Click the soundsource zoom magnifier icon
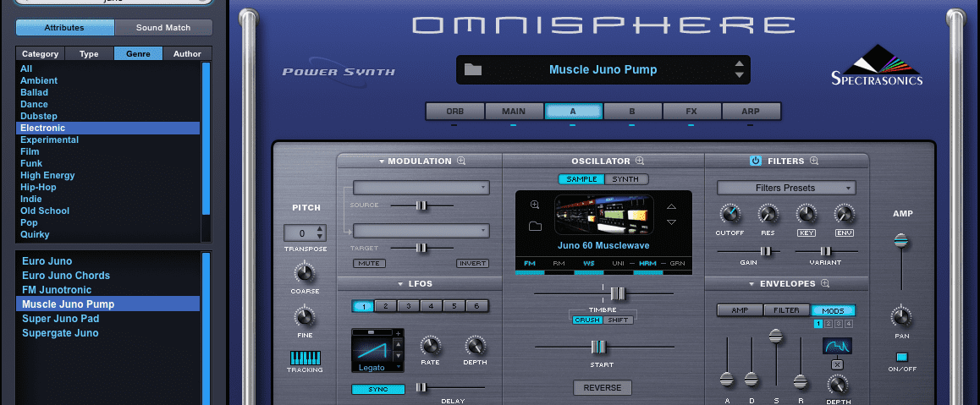The height and width of the screenshot is (405, 980). click(x=535, y=205)
